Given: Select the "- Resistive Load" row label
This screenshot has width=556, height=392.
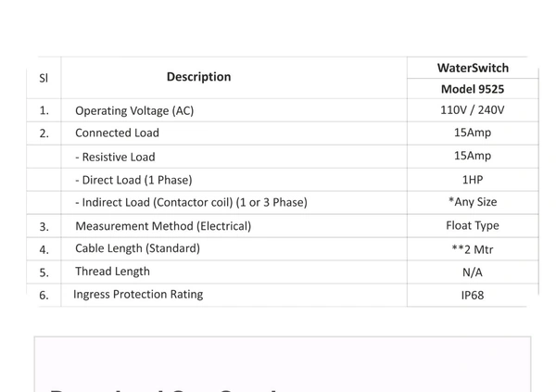Looking at the screenshot, I should point(115,157).
